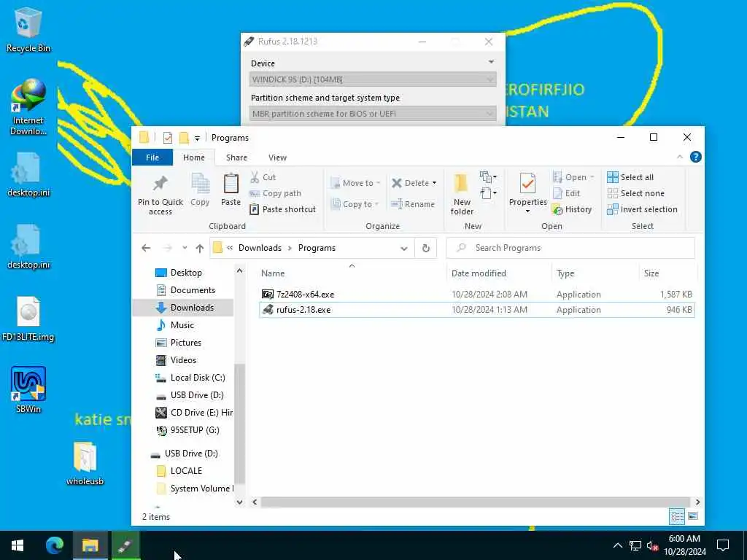The height and width of the screenshot is (560, 747).
Task: Click Select none in ribbon
Action: pos(635,193)
